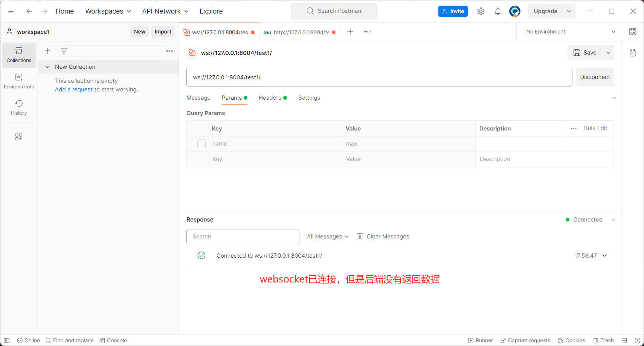Image resolution: width=644 pixels, height=346 pixels.
Task: Open the Explore page
Action: [211, 11]
